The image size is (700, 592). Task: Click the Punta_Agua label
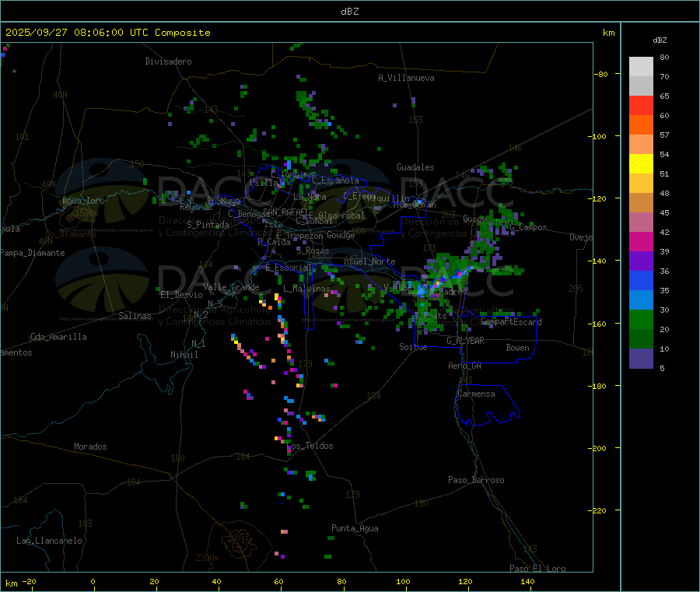[x=355, y=528]
